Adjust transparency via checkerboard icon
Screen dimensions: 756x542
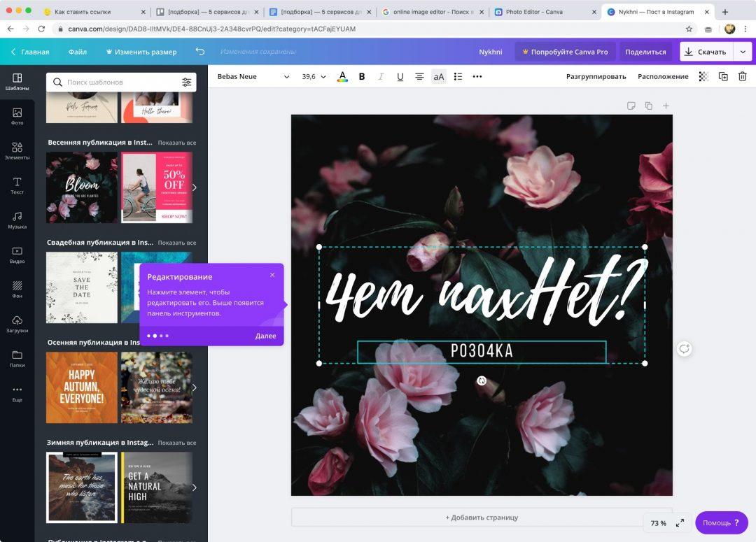tap(703, 76)
